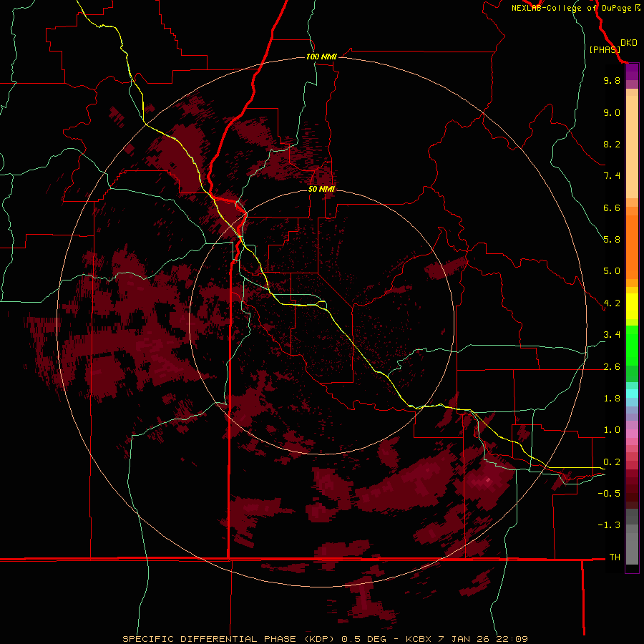Click the KCBX radar site identifier

coord(419,639)
